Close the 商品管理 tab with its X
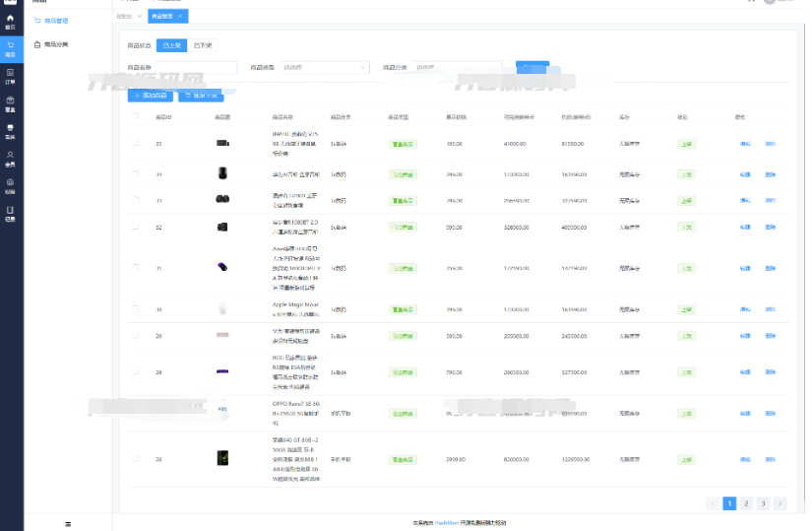The height and width of the screenshot is (531, 812). pos(180,16)
